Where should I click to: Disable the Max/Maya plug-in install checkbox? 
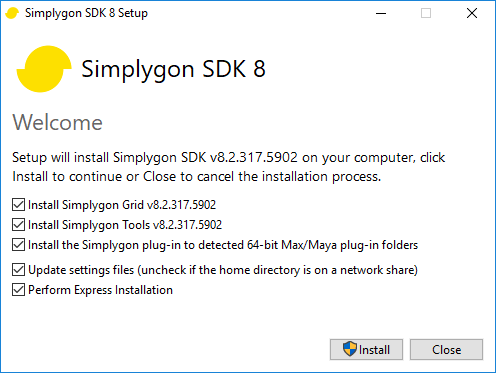click(x=18, y=245)
